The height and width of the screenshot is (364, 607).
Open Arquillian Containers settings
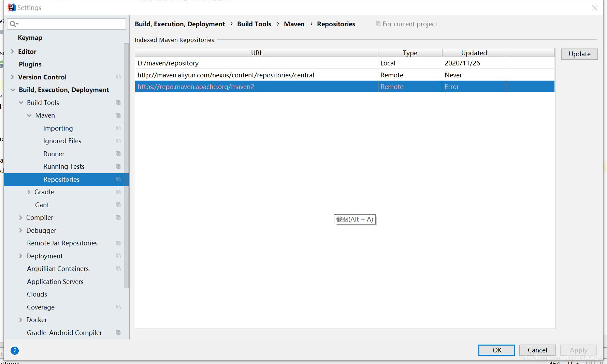click(58, 269)
